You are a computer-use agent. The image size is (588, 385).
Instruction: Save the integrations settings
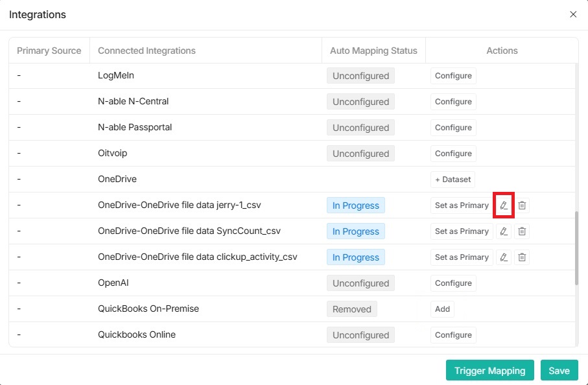click(559, 370)
